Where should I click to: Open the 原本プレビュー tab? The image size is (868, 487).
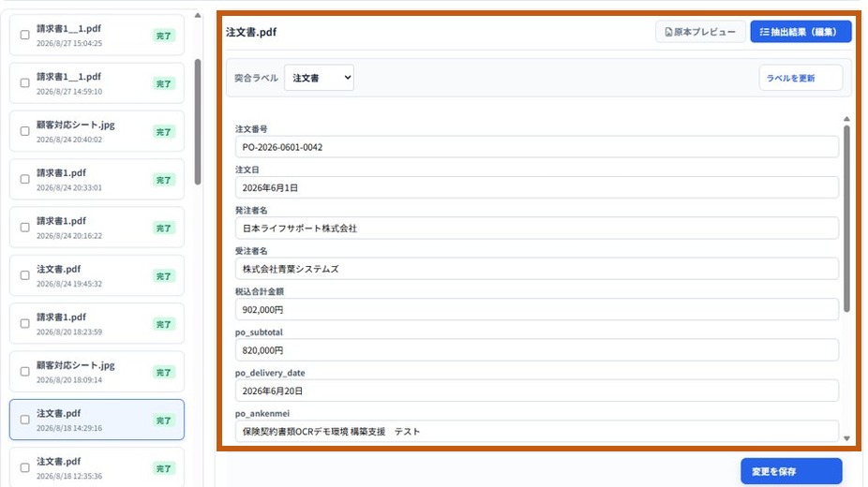pyautogui.click(x=700, y=32)
